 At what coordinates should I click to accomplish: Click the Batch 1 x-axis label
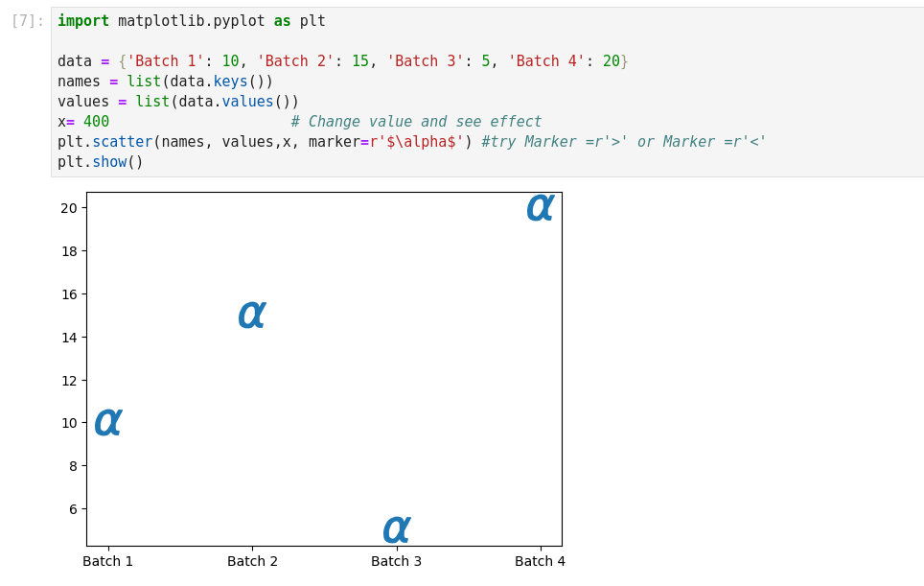108,561
